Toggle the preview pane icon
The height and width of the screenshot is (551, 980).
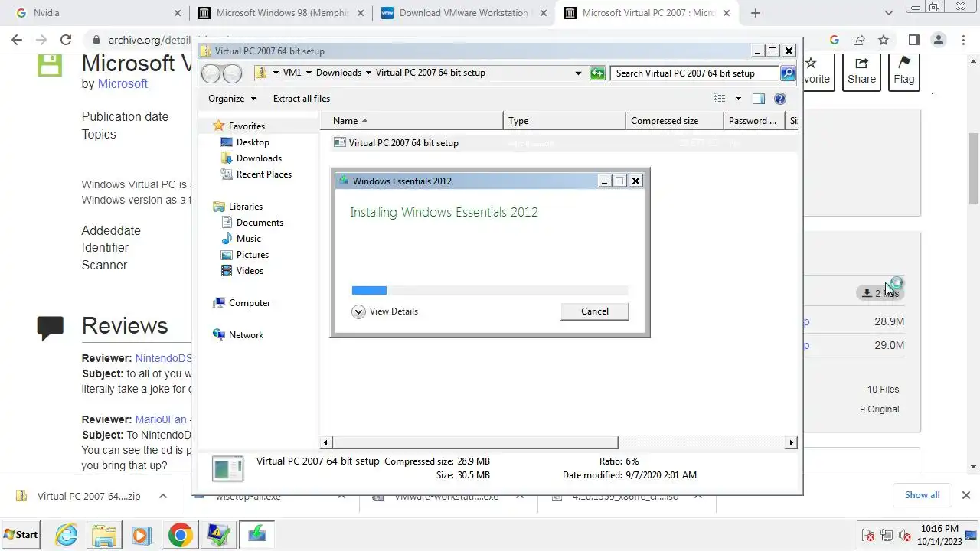pyautogui.click(x=759, y=99)
